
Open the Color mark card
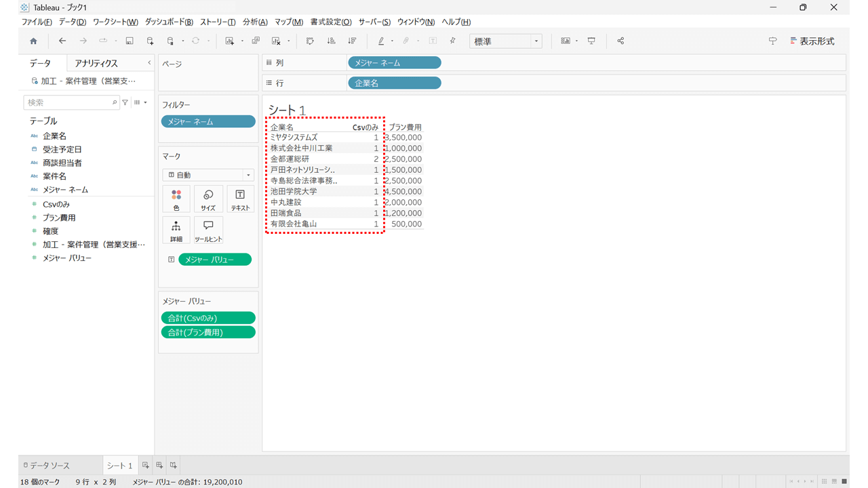[x=176, y=199]
